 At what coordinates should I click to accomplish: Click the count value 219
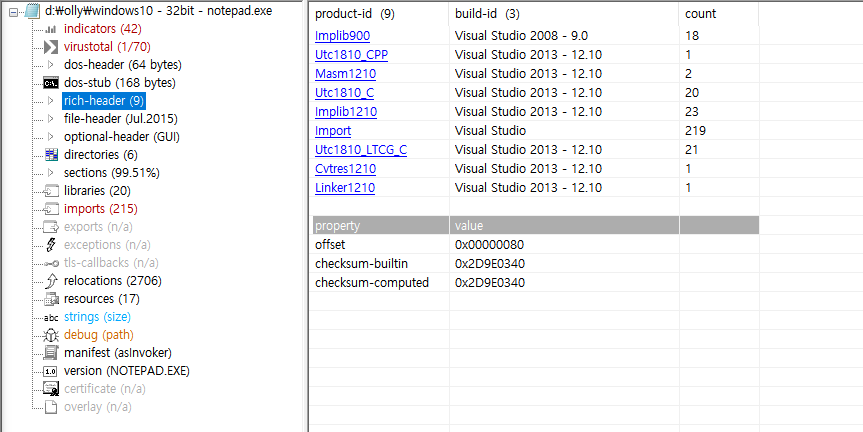(696, 131)
